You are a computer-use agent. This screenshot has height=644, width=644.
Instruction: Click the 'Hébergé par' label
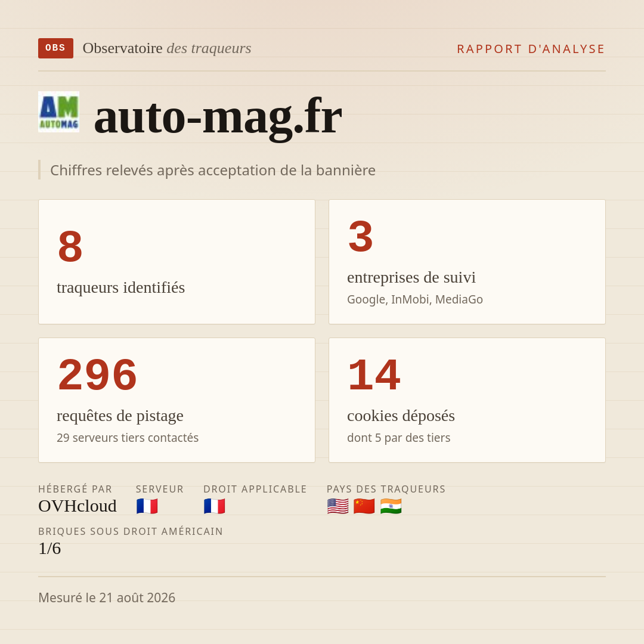(x=75, y=489)
